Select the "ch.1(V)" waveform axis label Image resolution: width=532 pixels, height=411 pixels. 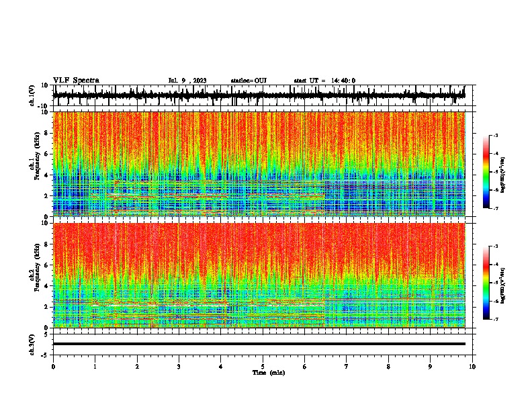32,95
